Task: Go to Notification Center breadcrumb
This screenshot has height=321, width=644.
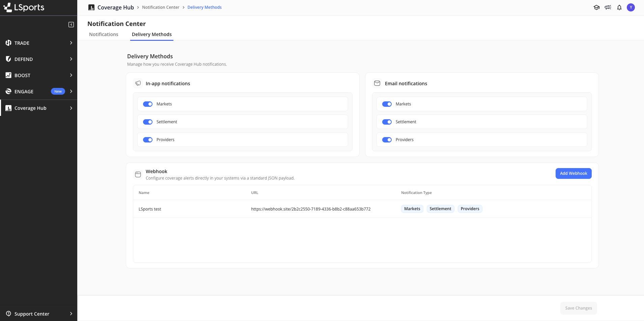Action: (x=161, y=7)
